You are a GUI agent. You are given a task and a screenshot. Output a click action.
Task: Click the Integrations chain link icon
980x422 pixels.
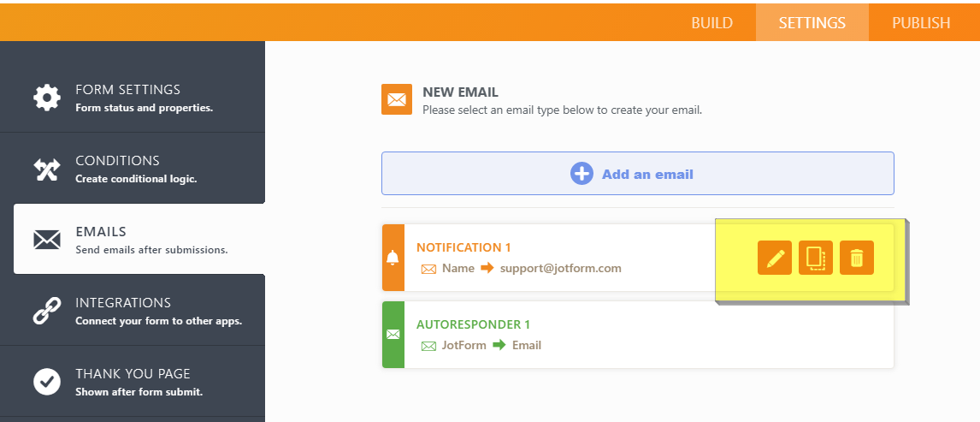coord(47,311)
